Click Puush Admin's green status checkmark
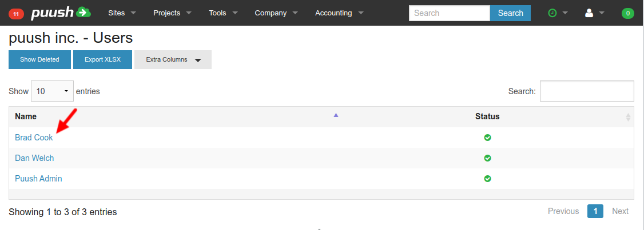 pyautogui.click(x=487, y=179)
